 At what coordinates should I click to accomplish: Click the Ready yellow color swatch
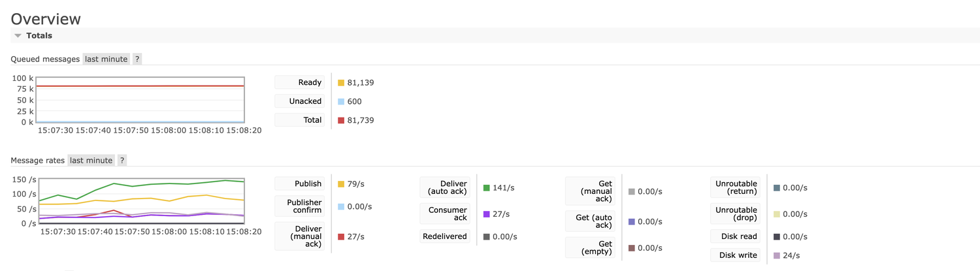click(x=341, y=83)
